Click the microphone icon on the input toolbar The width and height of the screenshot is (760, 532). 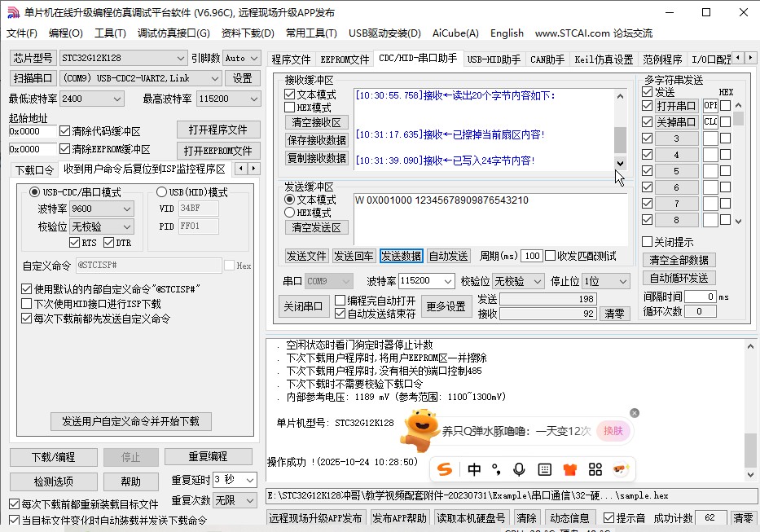pyautogui.click(x=519, y=470)
